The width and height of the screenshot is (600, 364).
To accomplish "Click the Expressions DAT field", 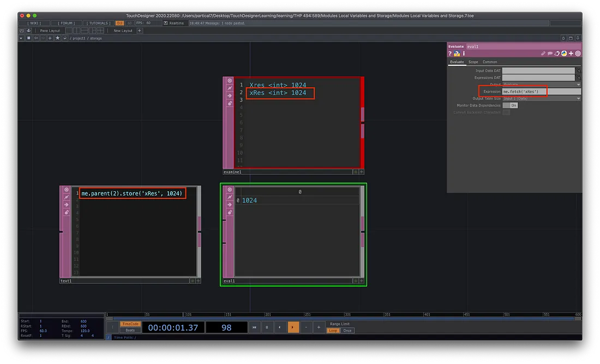I will (x=538, y=77).
